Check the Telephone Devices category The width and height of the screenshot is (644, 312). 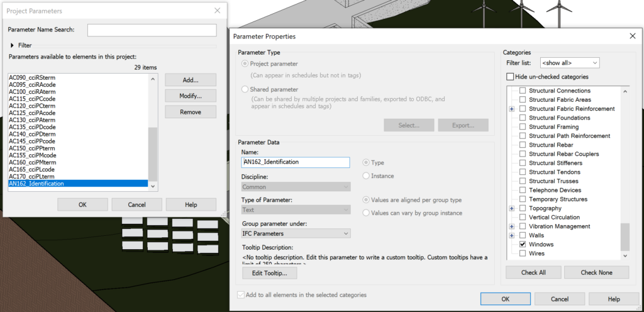point(523,190)
